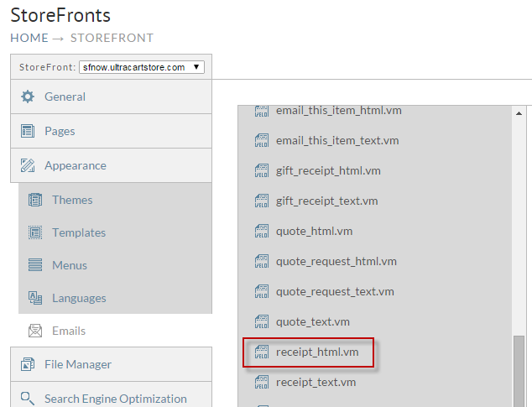Open receipt_html.vm file
This screenshot has height=407, width=532.
317,352
